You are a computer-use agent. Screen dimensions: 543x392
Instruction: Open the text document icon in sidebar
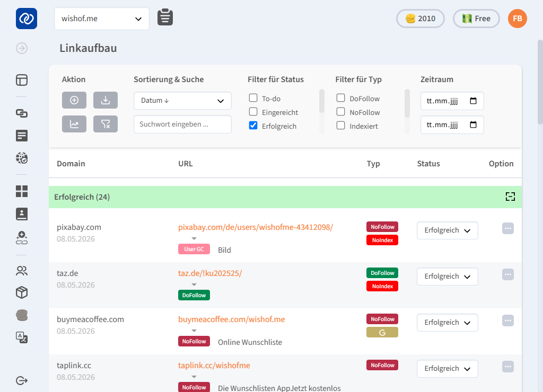(x=22, y=136)
